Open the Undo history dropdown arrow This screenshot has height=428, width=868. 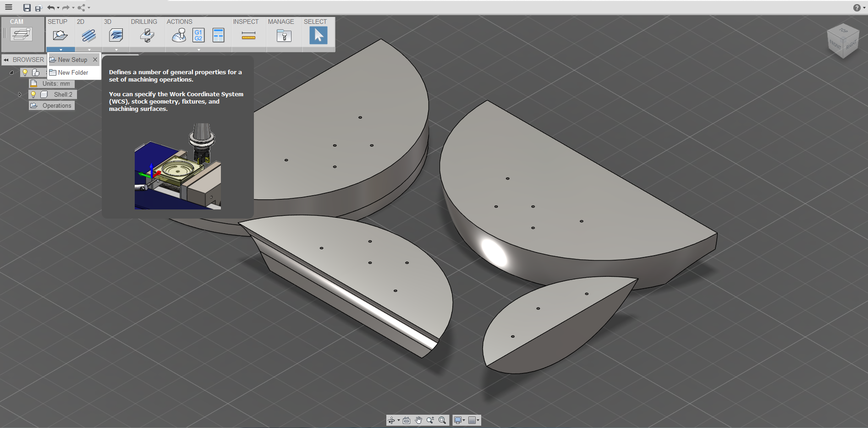58,8
